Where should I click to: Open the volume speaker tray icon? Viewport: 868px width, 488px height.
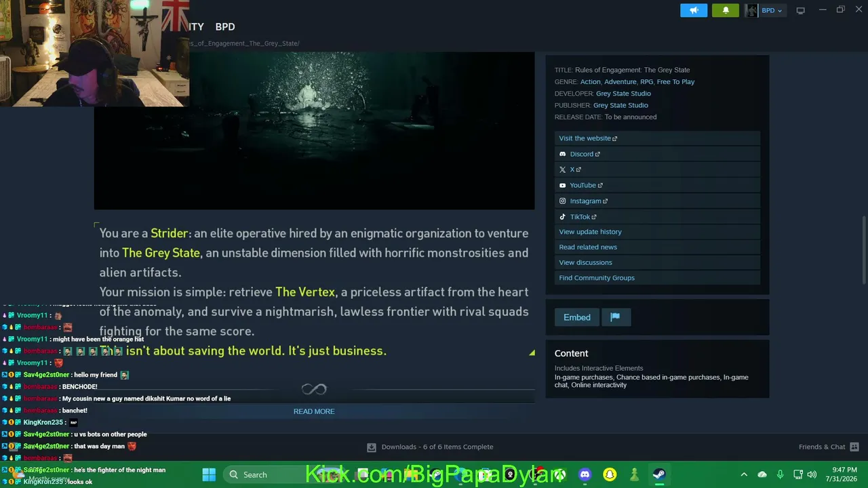tap(812, 474)
